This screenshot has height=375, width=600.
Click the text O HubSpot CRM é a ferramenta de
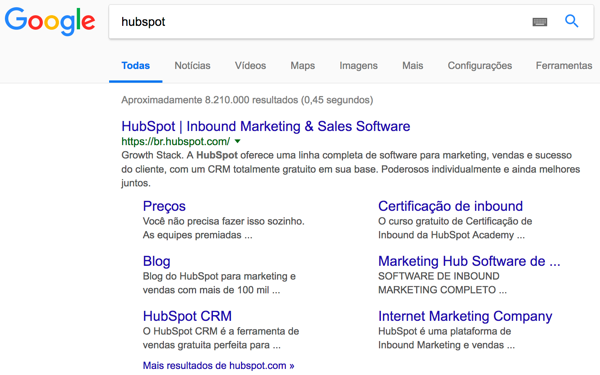coord(221,331)
